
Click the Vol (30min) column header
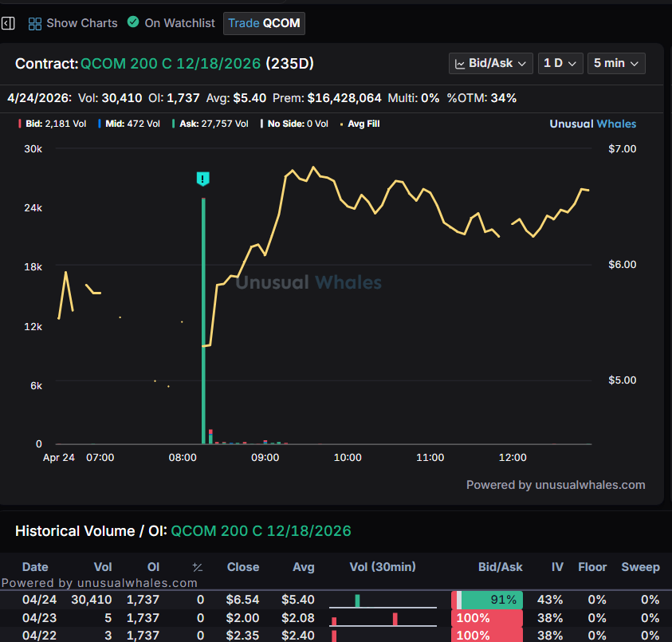pyautogui.click(x=383, y=567)
